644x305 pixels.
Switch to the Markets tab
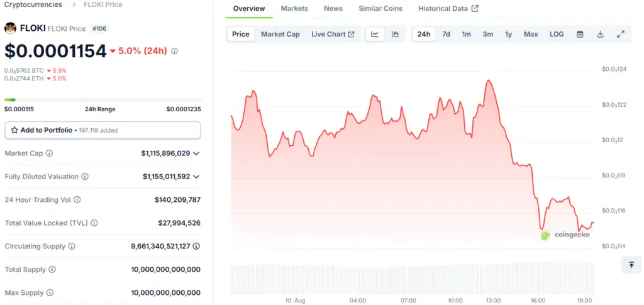294,9
